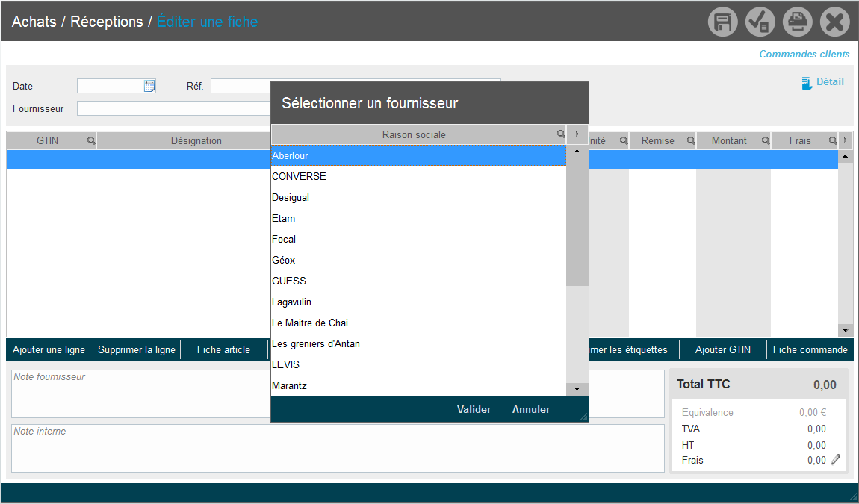Screen dimensions: 859x504
Task: Open the Date calendar picker icon
Action: 149,86
